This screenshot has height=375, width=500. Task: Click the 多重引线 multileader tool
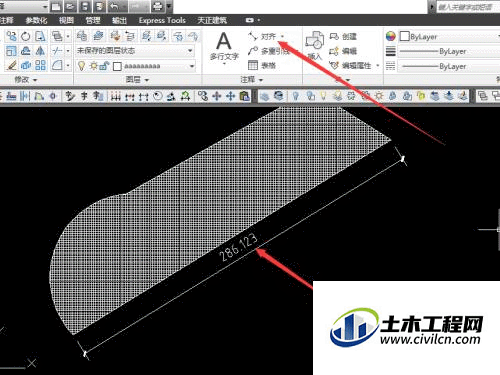[268, 51]
